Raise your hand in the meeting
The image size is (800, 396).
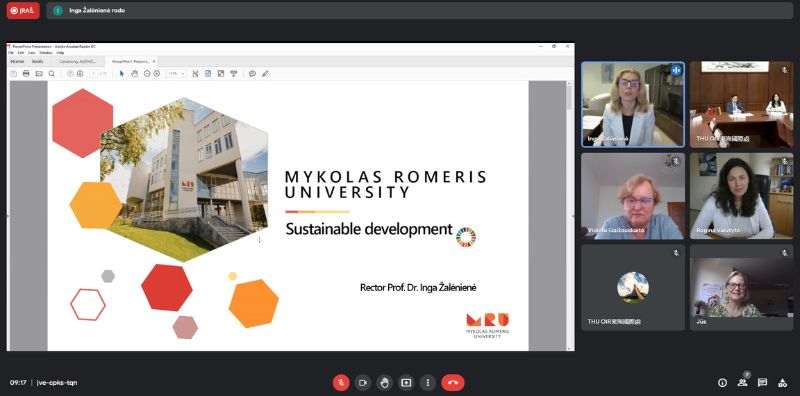click(385, 382)
